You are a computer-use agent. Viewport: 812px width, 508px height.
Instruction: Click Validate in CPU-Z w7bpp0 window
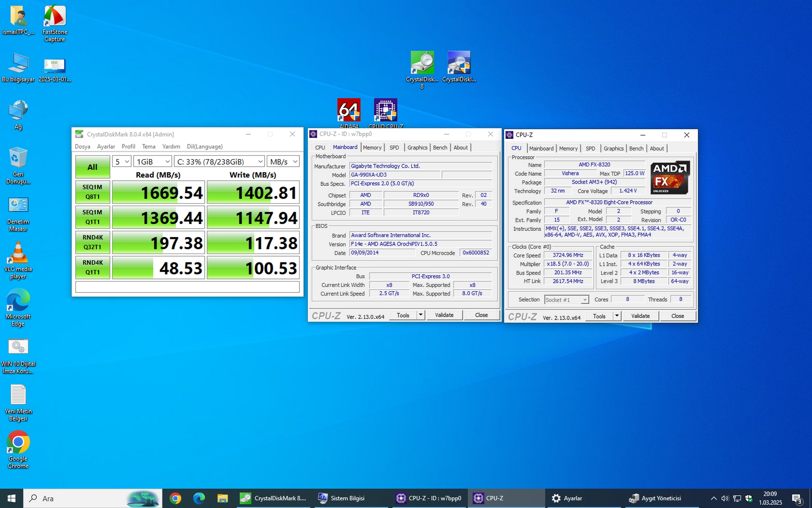[x=444, y=315]
